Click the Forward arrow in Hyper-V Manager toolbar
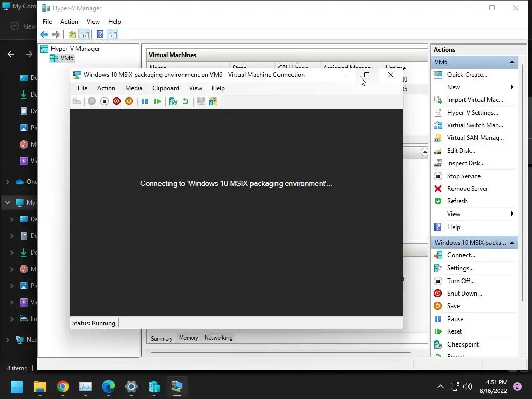Screen dimensions: 532x399 (x=56, y=34)
